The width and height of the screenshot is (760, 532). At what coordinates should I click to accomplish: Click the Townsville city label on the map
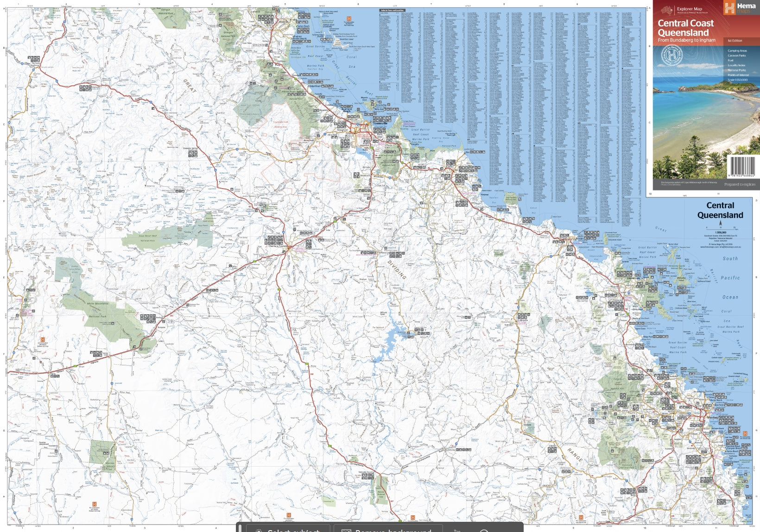[380, 123]
